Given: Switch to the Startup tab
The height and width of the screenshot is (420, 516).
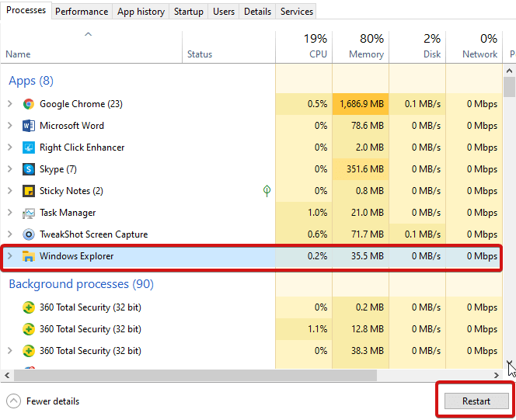Looking at the screenshot, I should click(x=189, y=12).
